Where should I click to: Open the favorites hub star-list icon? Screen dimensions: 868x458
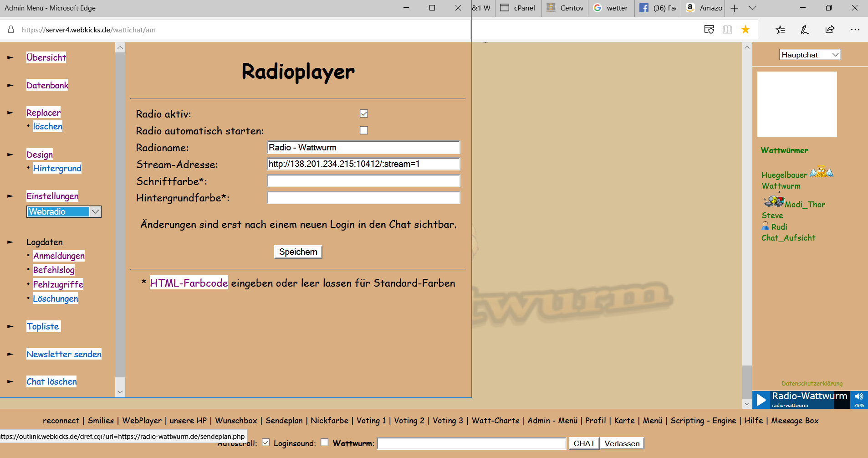pyautogui.click(x=780, y=30)
